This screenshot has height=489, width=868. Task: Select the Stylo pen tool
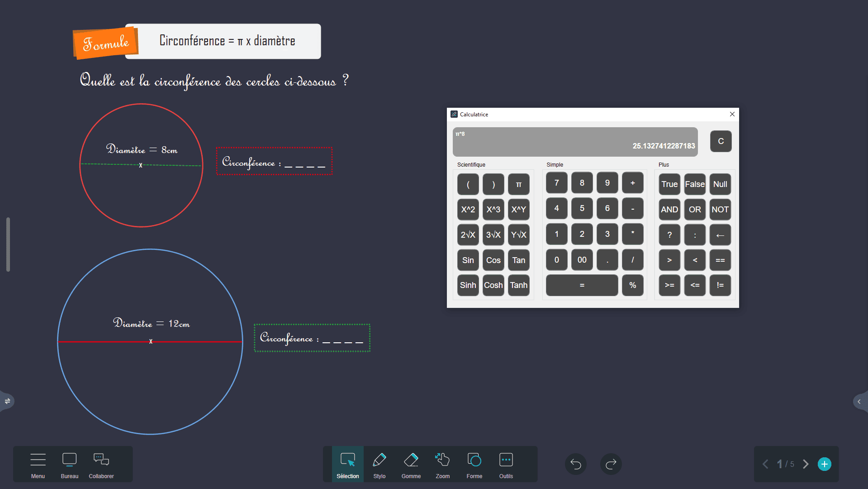pyautogui.click(x=379, y=464)
